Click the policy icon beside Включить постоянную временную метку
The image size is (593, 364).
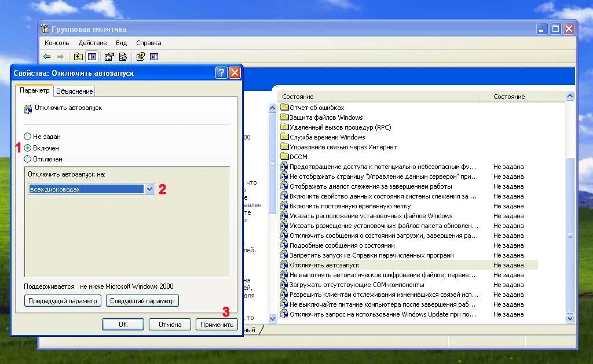point(284,205)
